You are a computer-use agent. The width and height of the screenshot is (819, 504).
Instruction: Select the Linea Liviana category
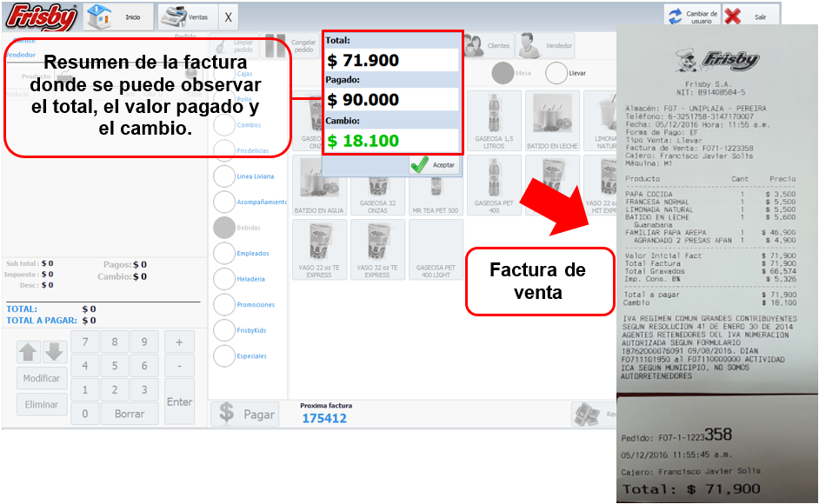[224, 176]
